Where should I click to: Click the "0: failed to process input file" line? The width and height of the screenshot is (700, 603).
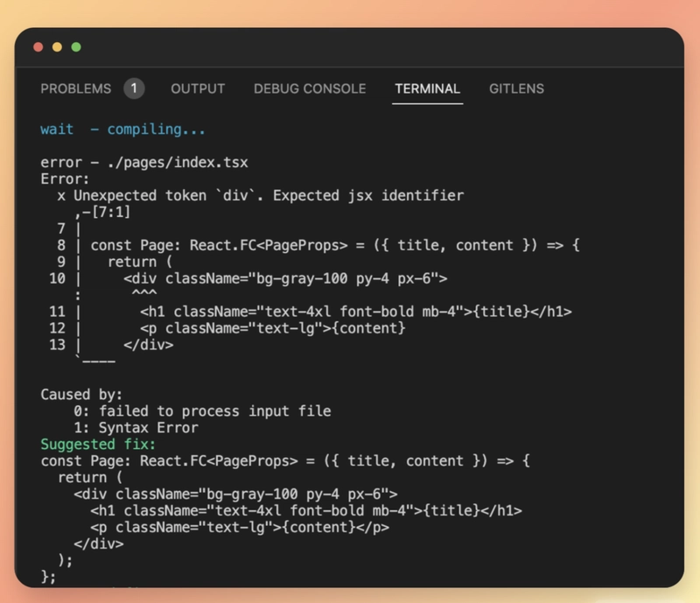tap(202, 411)
